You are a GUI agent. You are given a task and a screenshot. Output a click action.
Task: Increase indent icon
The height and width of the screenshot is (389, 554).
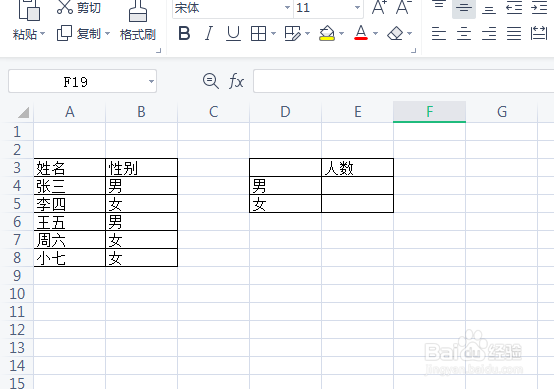(x=539, y=7)
